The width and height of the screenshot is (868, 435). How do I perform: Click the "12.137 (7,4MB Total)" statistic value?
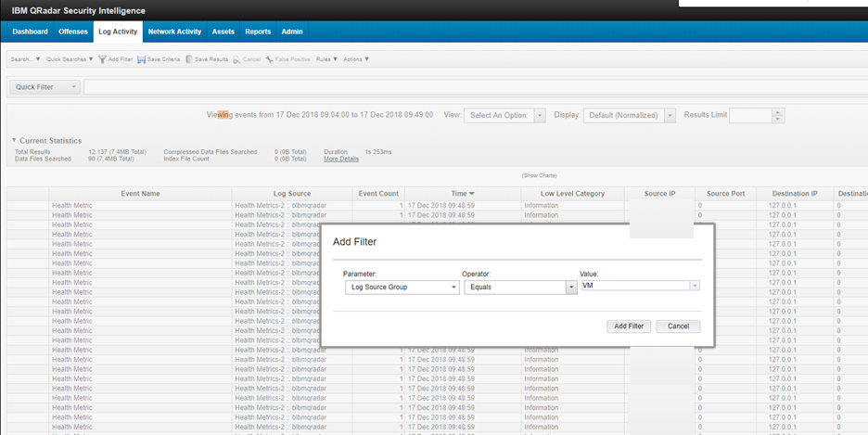point(118,151)
